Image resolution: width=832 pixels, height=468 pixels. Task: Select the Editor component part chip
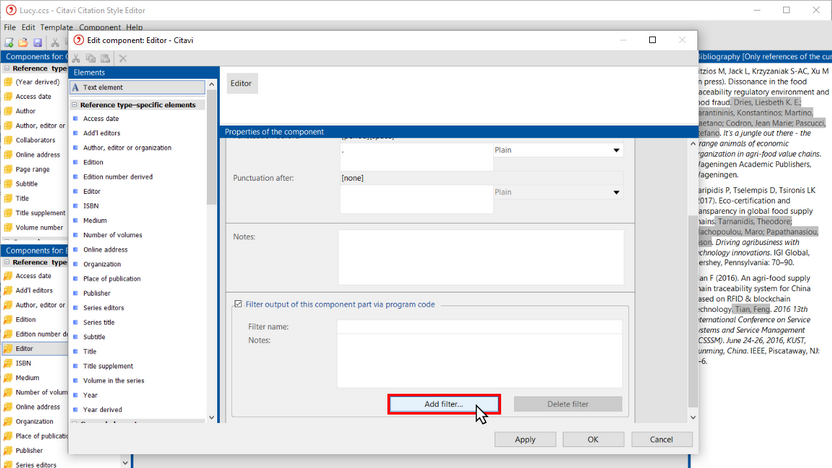click(x=242, y=83)
